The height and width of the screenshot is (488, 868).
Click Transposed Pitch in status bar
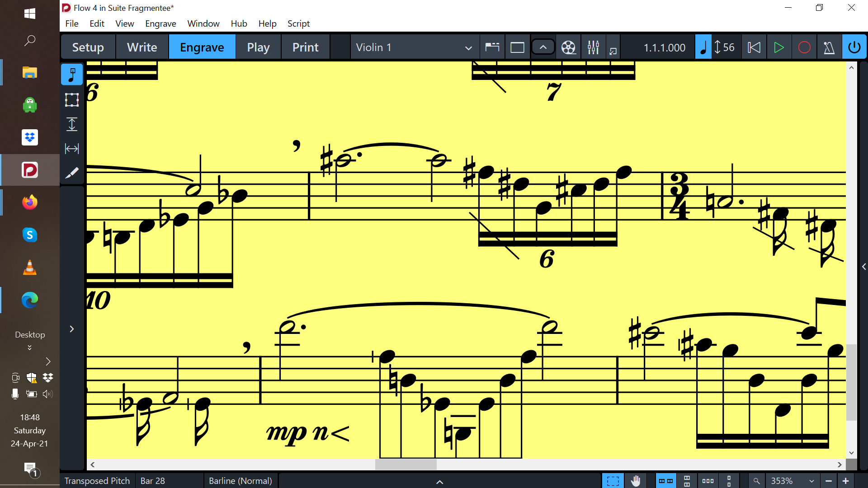pos(97,481)
